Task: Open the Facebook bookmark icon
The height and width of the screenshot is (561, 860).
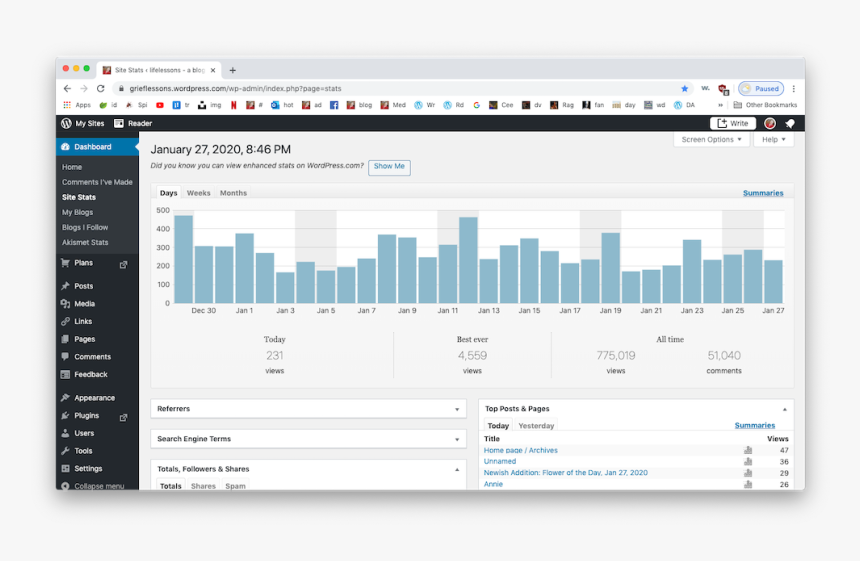Action: (335, 105)
